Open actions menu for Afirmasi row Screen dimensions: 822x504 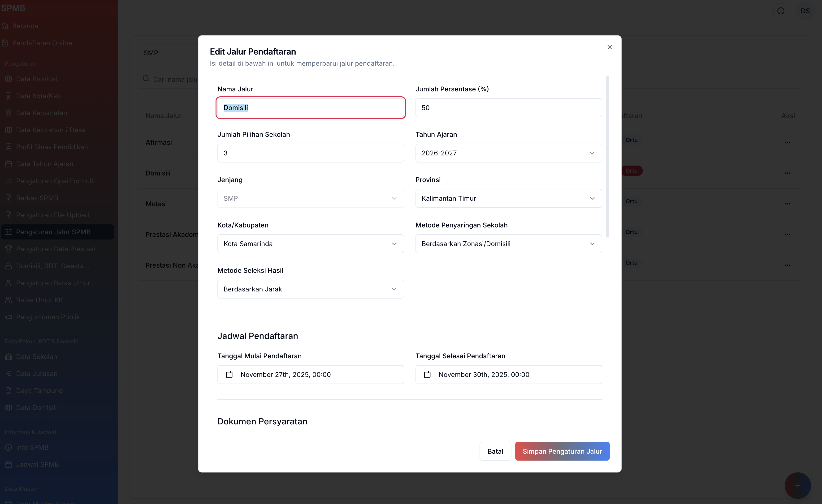click(x=787, y=143)
